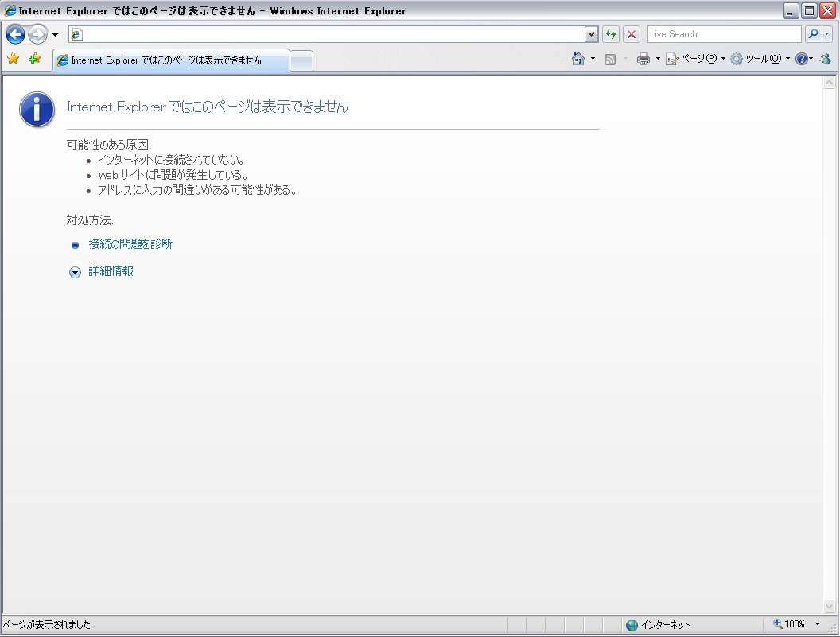This screenshot has width=840, height=637.
Task: Maximize the Internet Explorer window
Action: click(810, 10)
